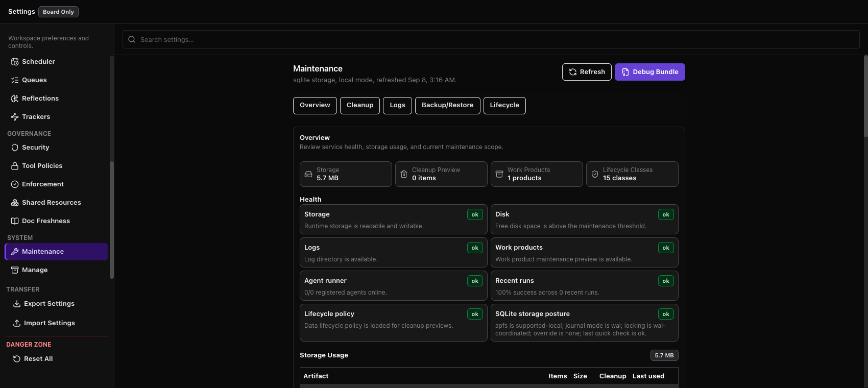Click the '15 classes' value
Viewport: 868px width, 388px height.
click(x=619, y=178)
